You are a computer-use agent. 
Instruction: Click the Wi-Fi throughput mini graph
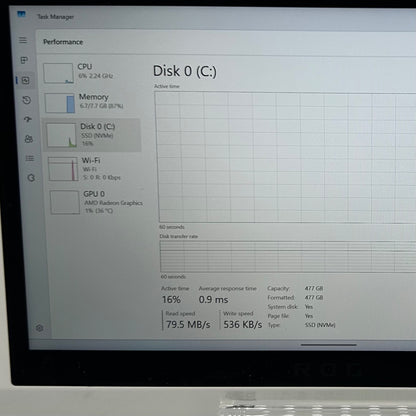point(63,169)
